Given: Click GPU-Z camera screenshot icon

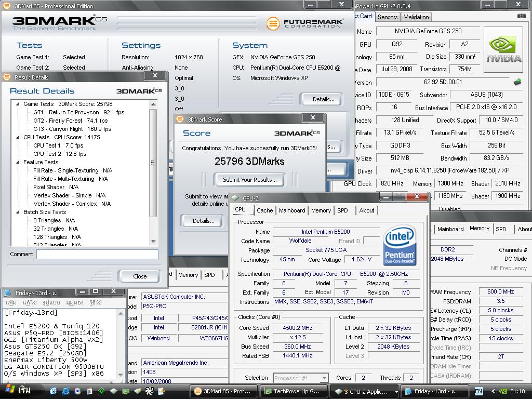Looking at the screenshot, I should click(521, 16).
